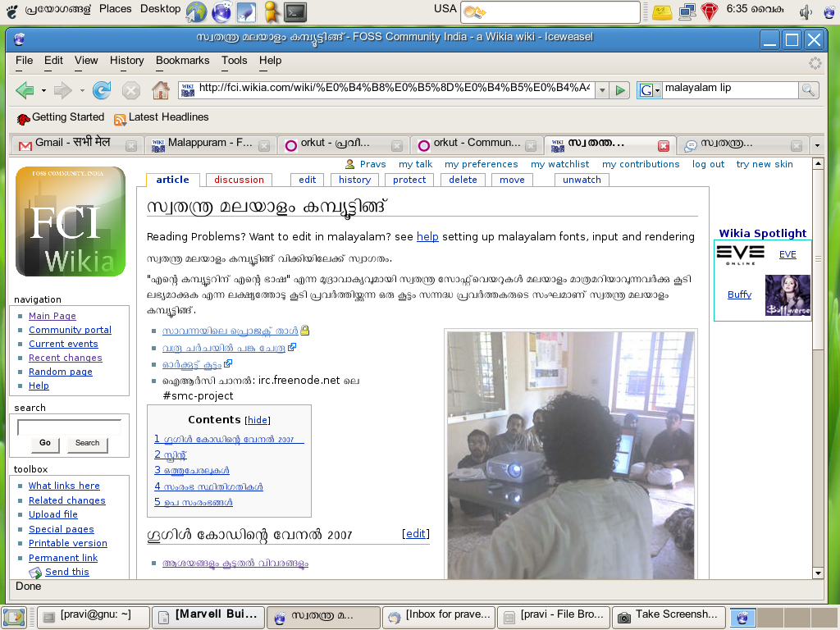Click the Search button in sidebar

(x=87, y=443)
